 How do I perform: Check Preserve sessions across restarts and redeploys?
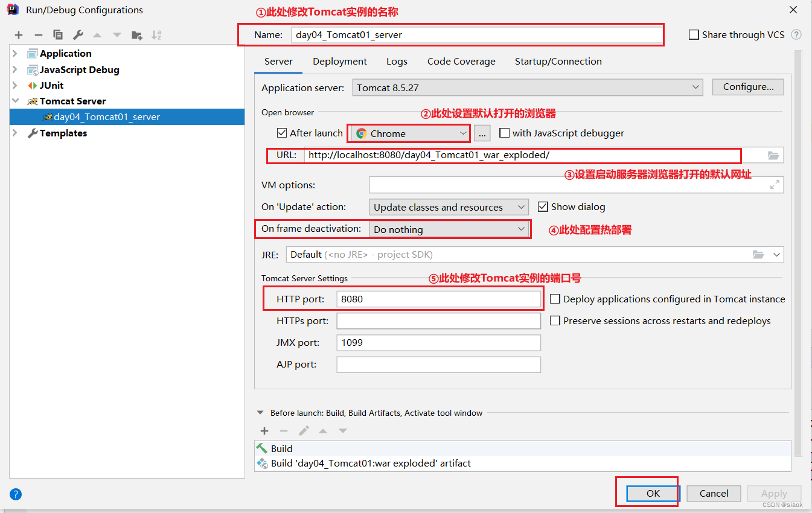coord(555,320)
